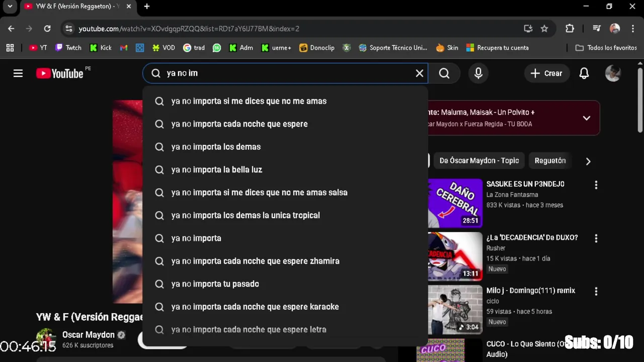Open the Soporte Técnico Uni bookmark
The height and width of the screenshot is (362, 644).
(393, 48)
